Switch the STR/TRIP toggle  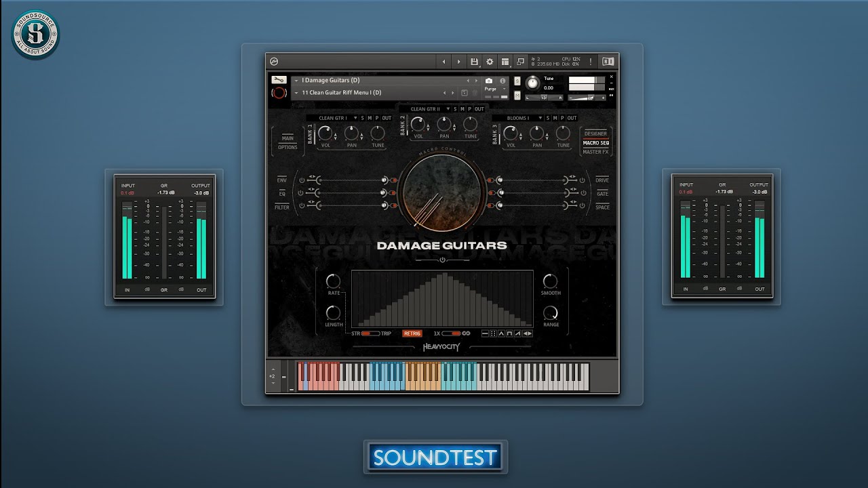click(370, 333)
